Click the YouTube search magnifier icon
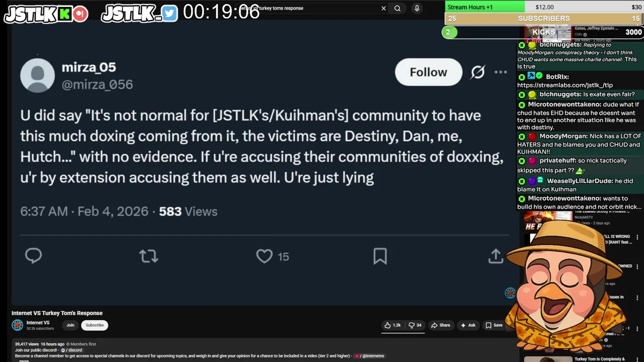Screen dimensions: 644x362 [397, 8]
